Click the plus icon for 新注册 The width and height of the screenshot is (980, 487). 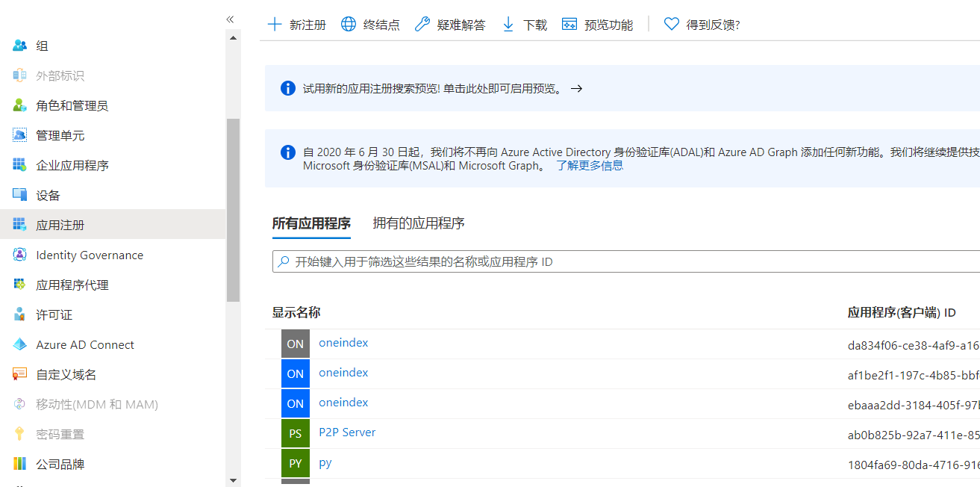[275, 25]
